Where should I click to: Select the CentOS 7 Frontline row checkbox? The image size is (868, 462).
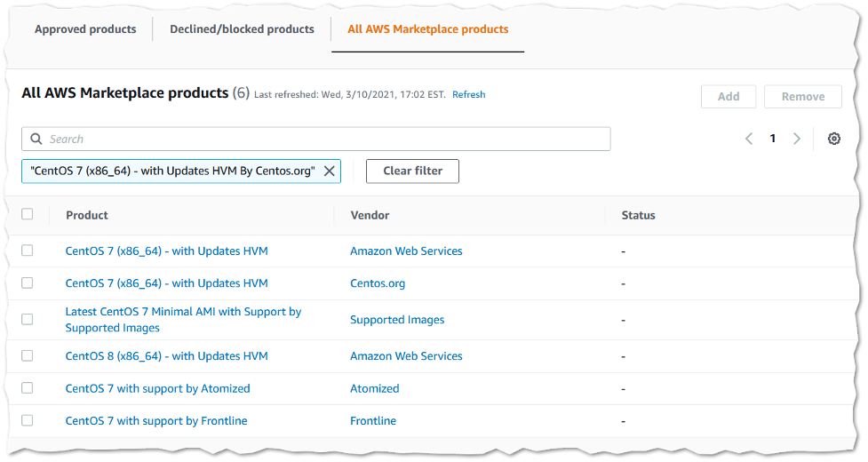coord(28,420)
